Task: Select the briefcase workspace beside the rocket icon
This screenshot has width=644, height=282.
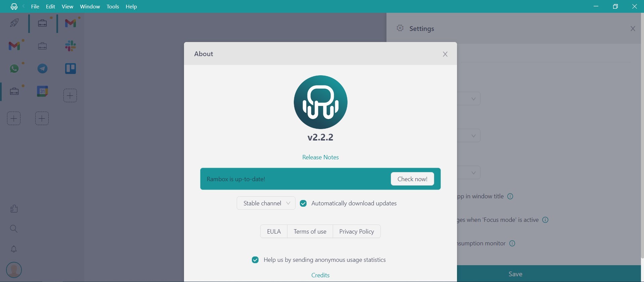Action: coord(42,23)
